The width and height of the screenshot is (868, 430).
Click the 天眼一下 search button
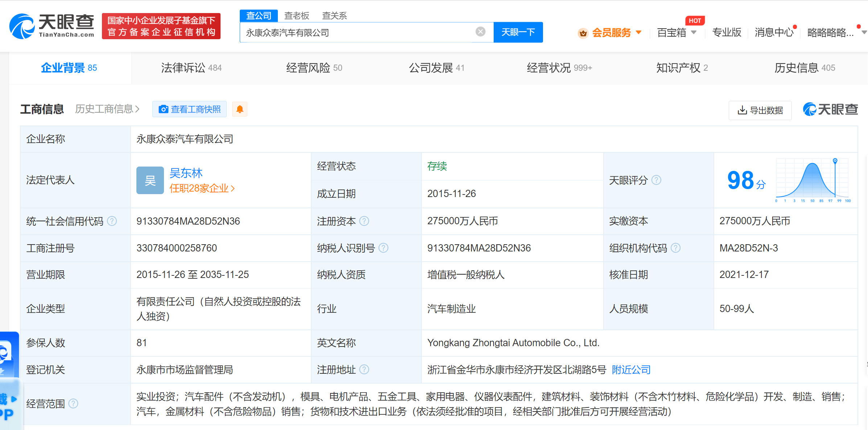[518, 32]
